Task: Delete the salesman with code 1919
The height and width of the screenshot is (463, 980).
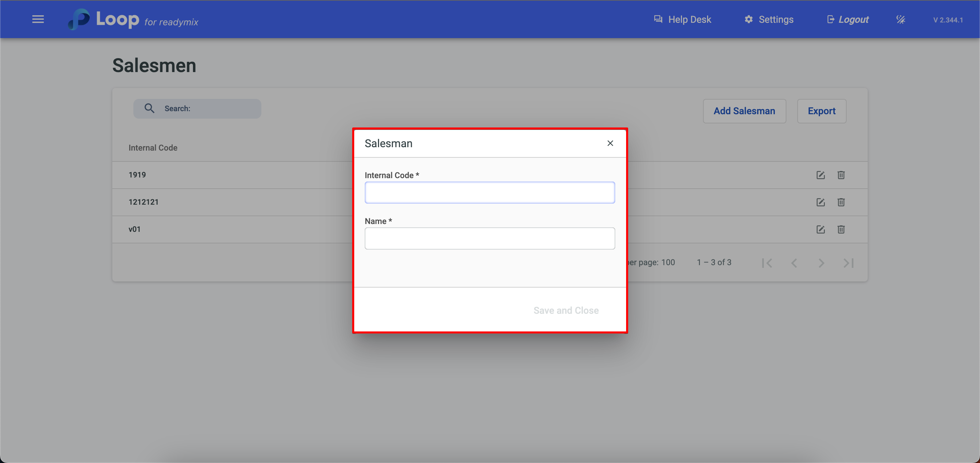Action: [x=841, y=175]
